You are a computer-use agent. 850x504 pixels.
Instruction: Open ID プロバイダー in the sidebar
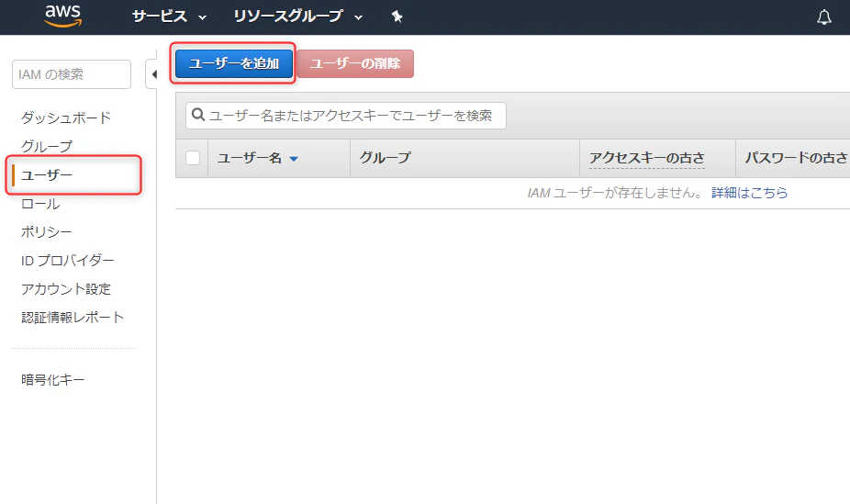(x=67, y=261)
